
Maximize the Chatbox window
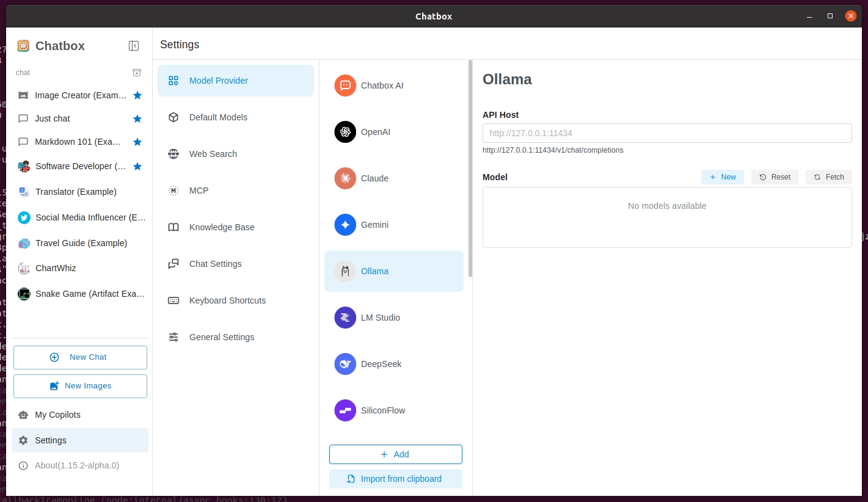[x=830, y=16]
